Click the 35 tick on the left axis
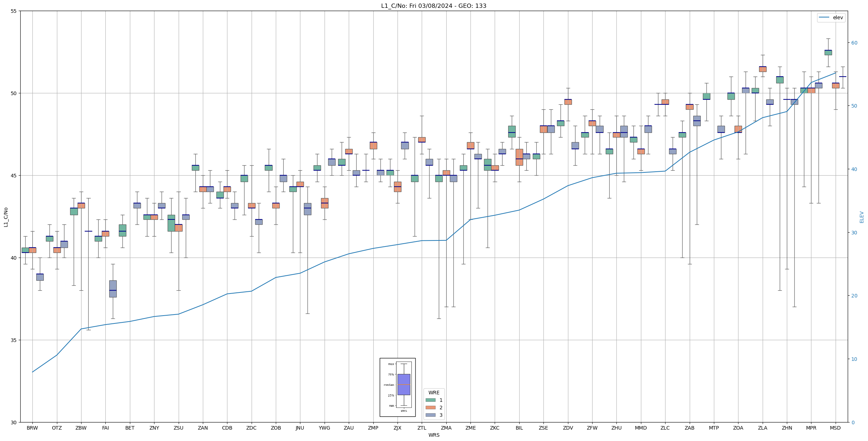Image resolution: width=868 pixels, height=441 pixels. pos(14,340)
